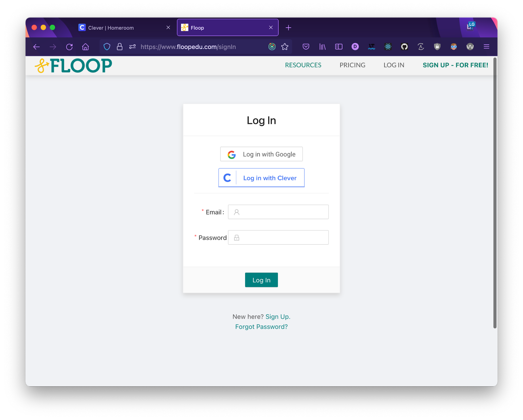Image resolution: width=523 pixels, height=420 pixels.
Task: Show site security padlock info
Action: (x=120, y=47)
